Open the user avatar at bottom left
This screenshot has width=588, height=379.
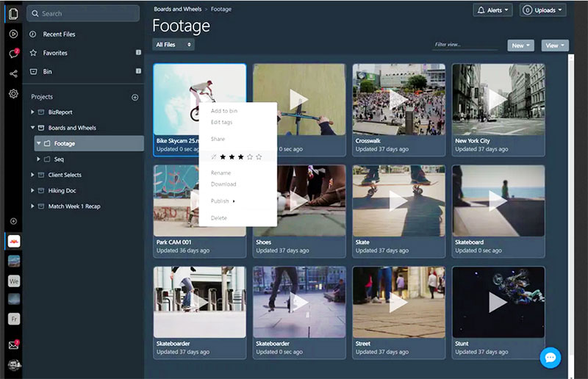14,364
